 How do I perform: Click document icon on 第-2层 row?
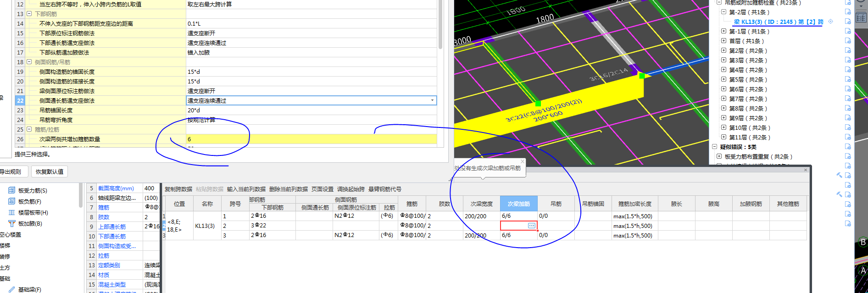coord(848,12)
